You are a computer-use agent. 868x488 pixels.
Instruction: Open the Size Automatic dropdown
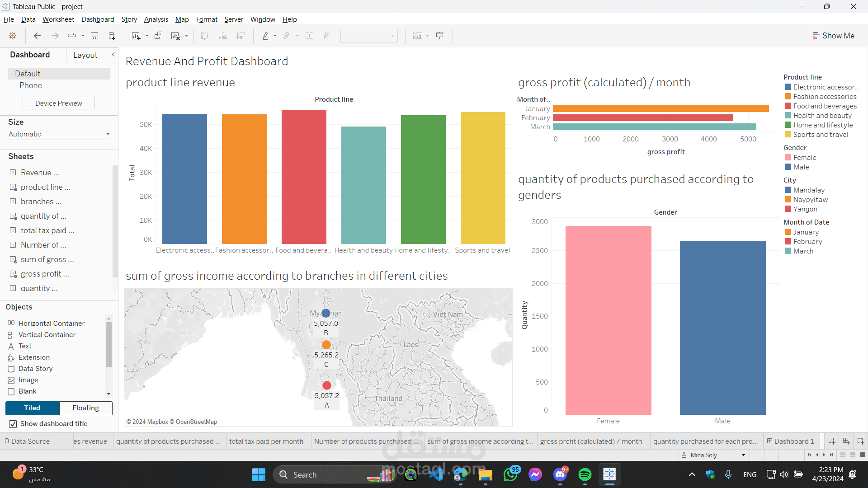coord(59,134)
